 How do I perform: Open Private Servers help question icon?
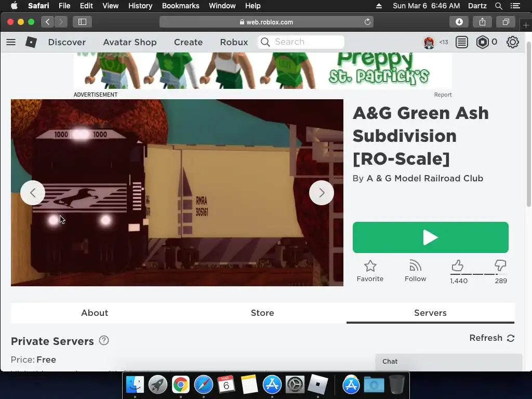[104, 340]
